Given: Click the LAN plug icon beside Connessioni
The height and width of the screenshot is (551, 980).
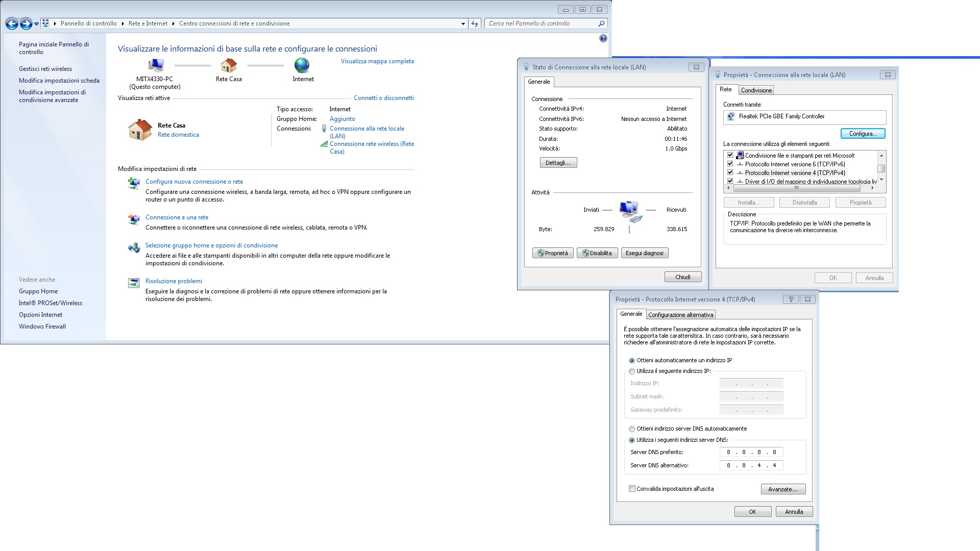Looking at the screenshot, I should [324, 129].
